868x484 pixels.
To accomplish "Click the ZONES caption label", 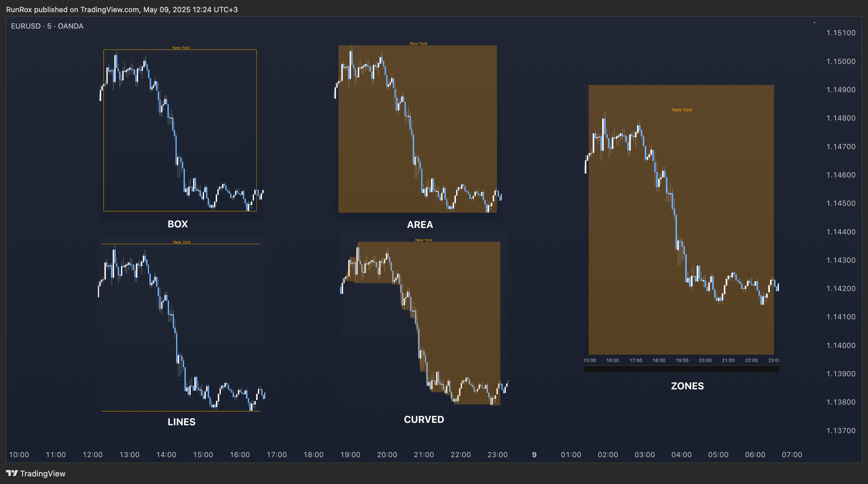I will point(687,386).
